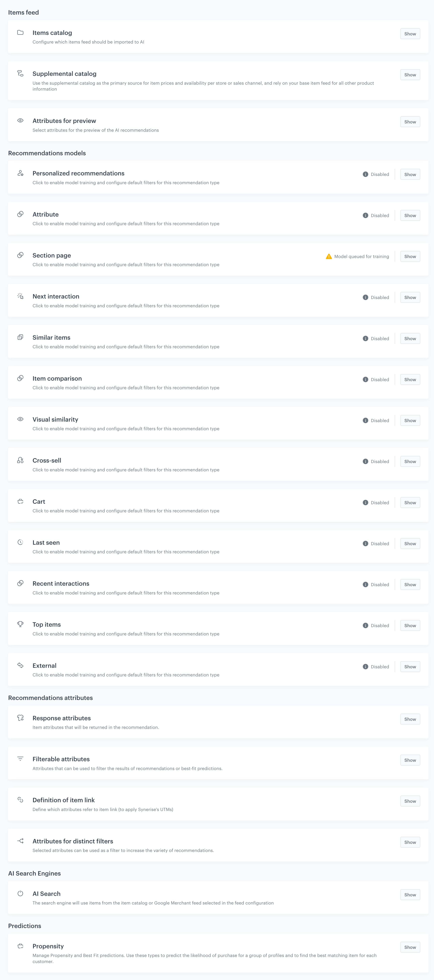Screen dimensions: 434x980
Task: Click the Personalized recommendations user-star icon
Action: click(x=21, y=173)
